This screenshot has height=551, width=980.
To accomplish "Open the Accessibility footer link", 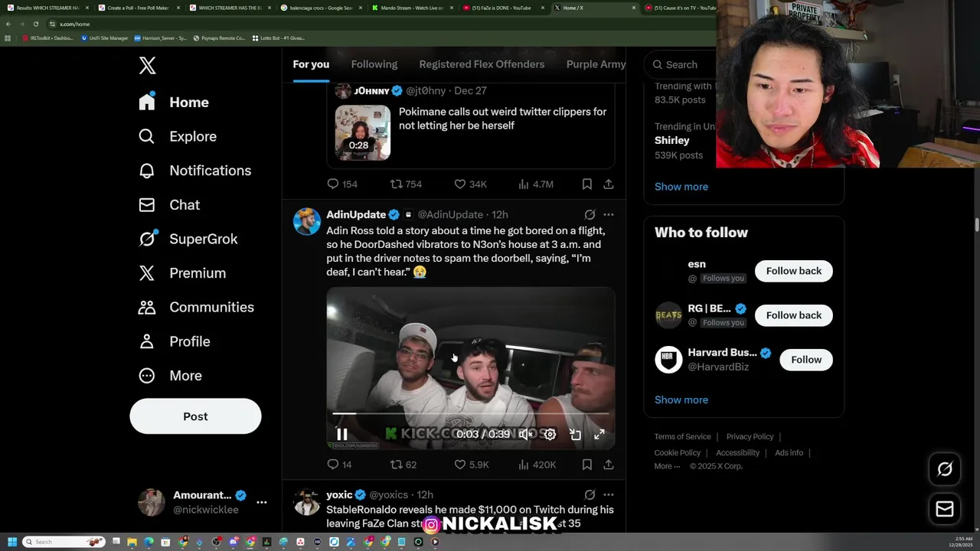I will [x=737, y=453].
